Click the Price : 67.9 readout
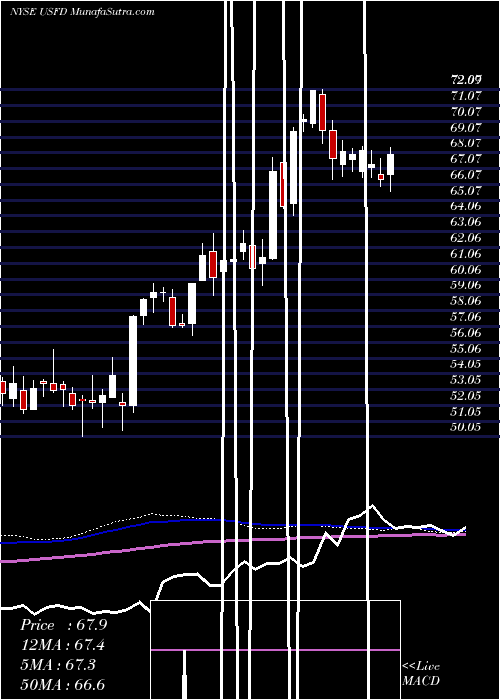This screenshot has height=700, width=500. coord(63,625)
